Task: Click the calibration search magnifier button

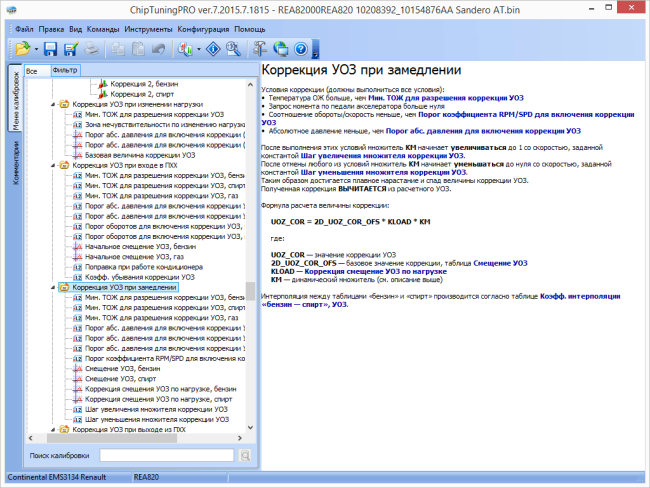Action: pyautogui.click(x=245, y=456)
